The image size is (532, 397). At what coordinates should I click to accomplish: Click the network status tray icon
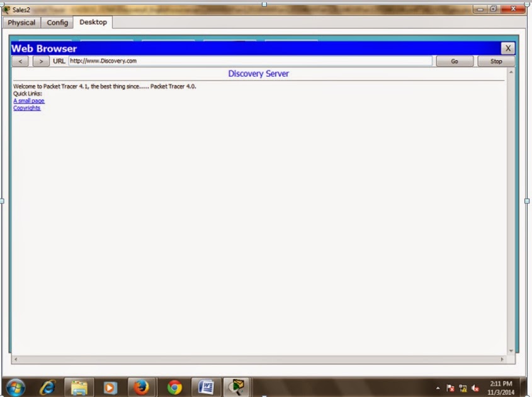point(463,388)
